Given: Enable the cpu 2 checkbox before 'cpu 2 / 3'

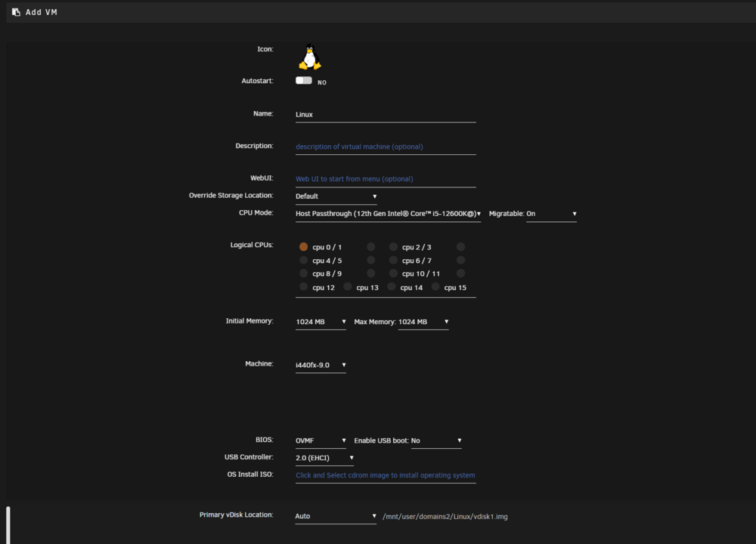Looking at the screenshot, I should click(x=393, y=247).
